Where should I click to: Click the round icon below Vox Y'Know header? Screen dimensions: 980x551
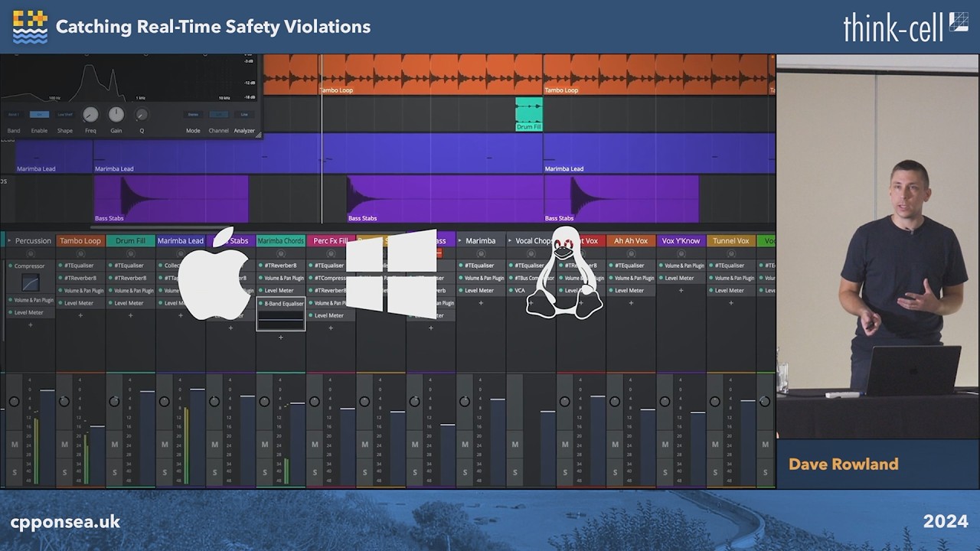681,253
